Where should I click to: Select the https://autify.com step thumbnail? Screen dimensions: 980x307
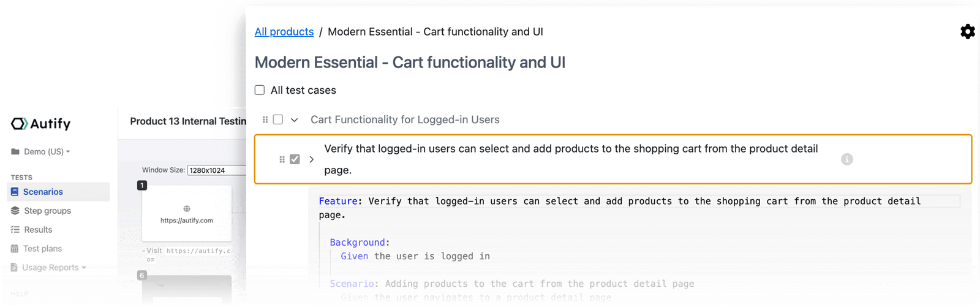coord(187,213)
